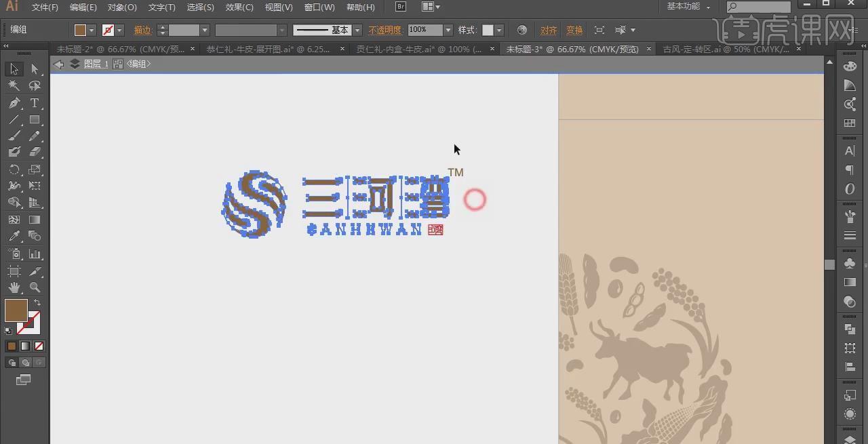
Task: Open variable width profile dropdown
Action: pos(282,31)
